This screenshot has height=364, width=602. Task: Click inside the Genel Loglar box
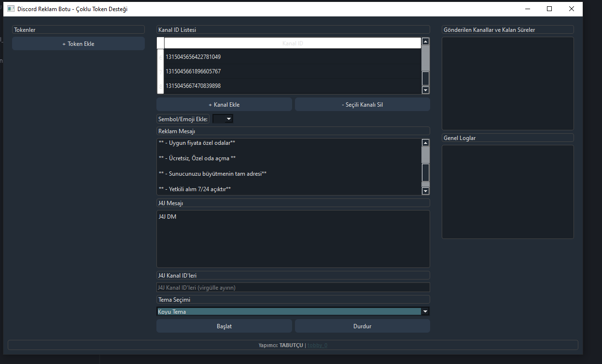508,192
